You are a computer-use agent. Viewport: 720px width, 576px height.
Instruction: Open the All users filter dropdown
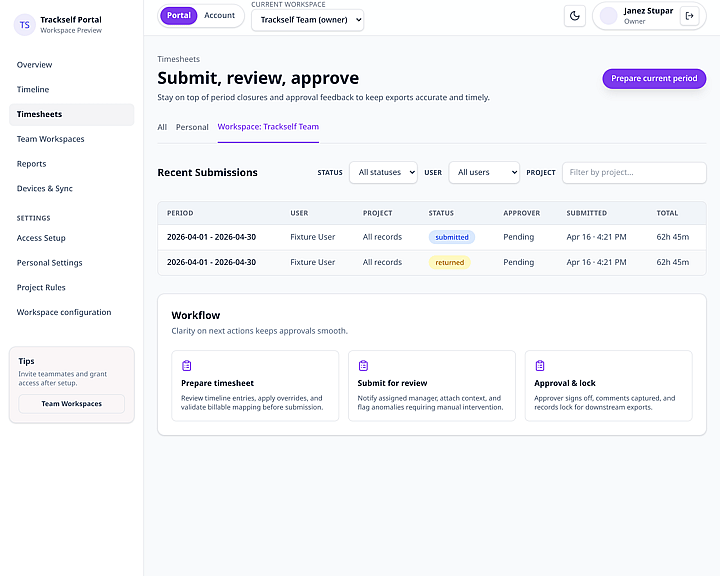click(484, 173)
